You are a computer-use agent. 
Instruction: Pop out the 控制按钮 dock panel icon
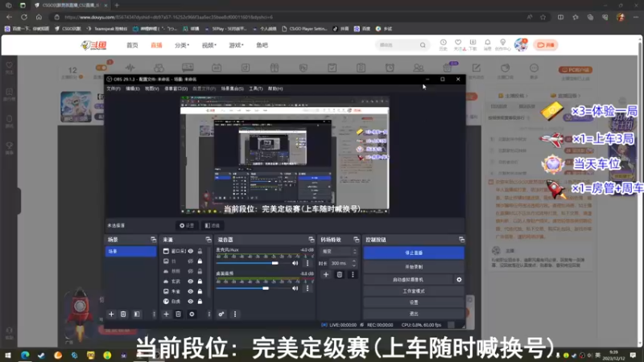pyautogui.click(x=461, y=240)
